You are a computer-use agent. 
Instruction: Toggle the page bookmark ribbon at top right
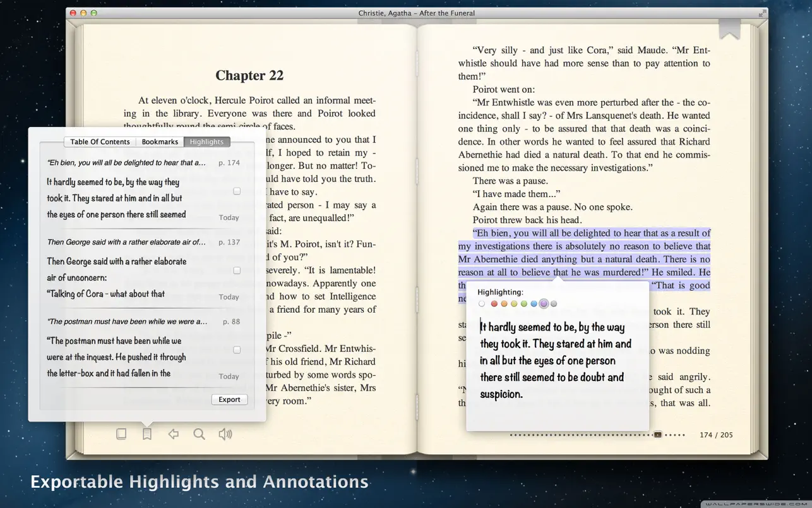click(729, 29)
